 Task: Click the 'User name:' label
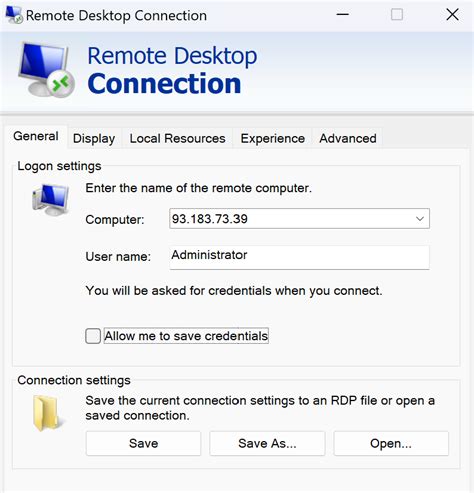coord(118,257)
